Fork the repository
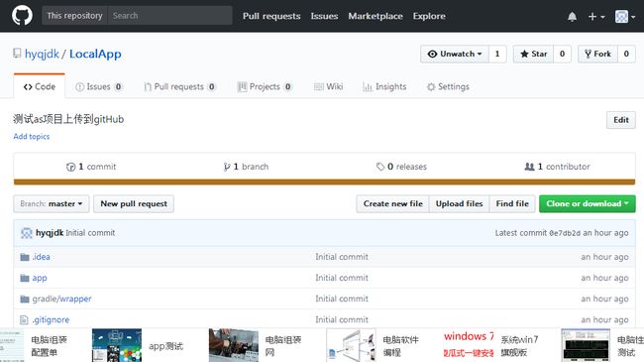Viewport: 644px width, 362px height. tap(598, 54)
